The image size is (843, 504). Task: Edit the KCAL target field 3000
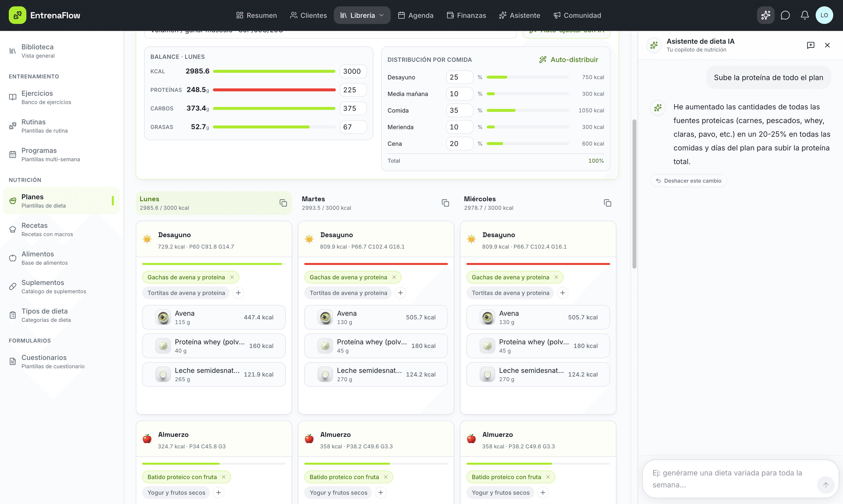click(x=353, y=71)
